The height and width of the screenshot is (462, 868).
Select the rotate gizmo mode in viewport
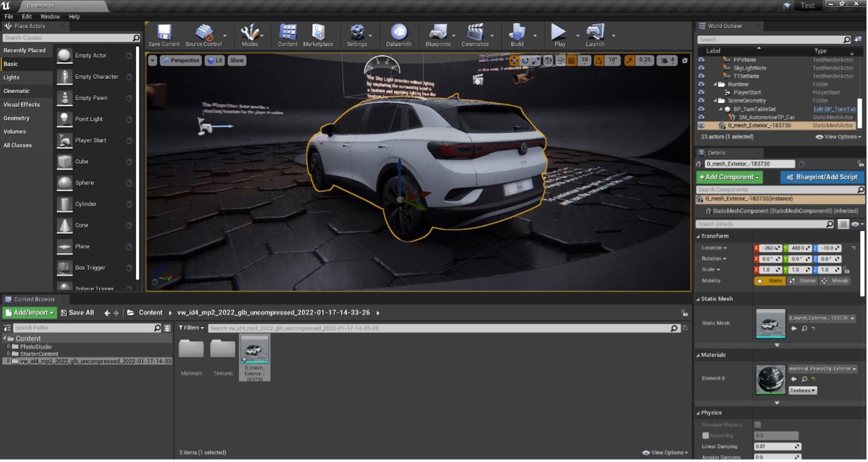coord(525,60)
